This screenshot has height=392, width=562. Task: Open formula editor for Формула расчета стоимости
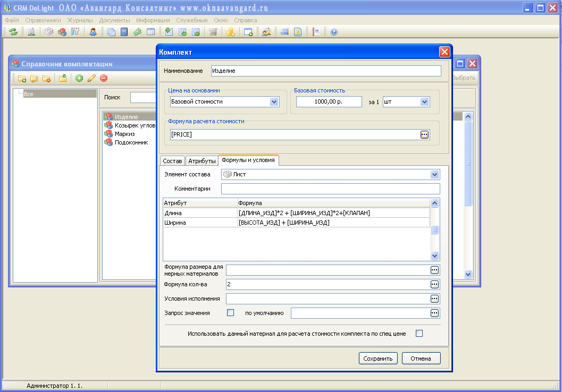pos(424,134)
